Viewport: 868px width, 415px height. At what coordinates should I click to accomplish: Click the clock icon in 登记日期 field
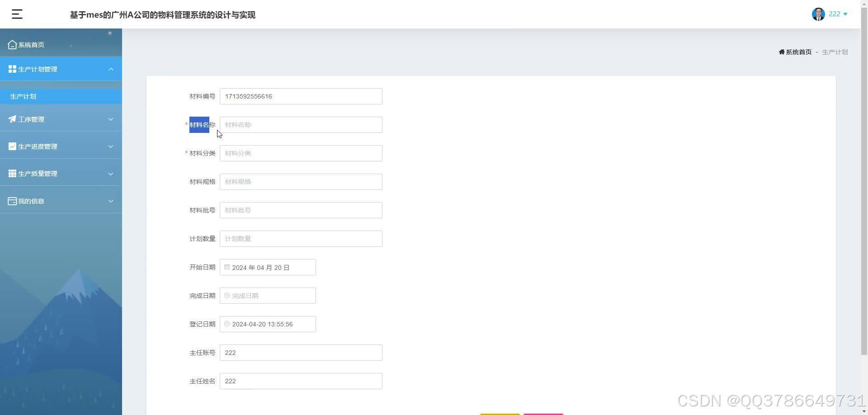pyautogui.click(x=227, y=324)
